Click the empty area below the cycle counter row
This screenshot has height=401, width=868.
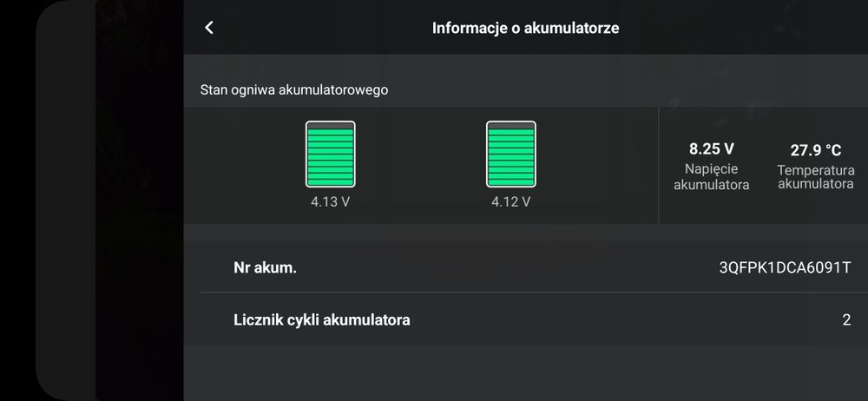525,373
